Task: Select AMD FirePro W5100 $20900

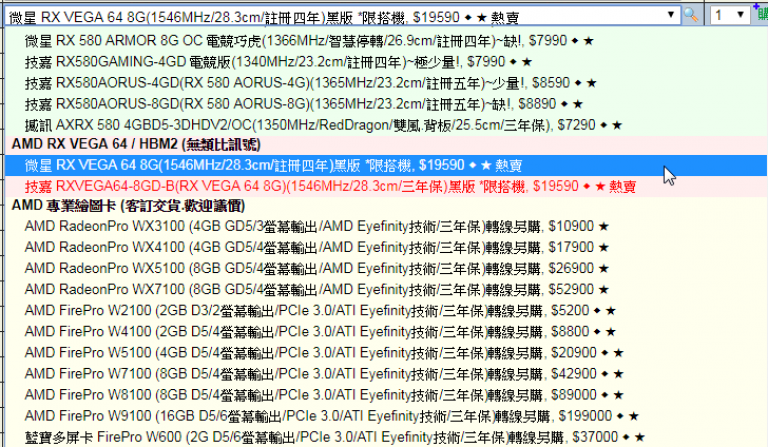Action: click(x=386, y=353)
